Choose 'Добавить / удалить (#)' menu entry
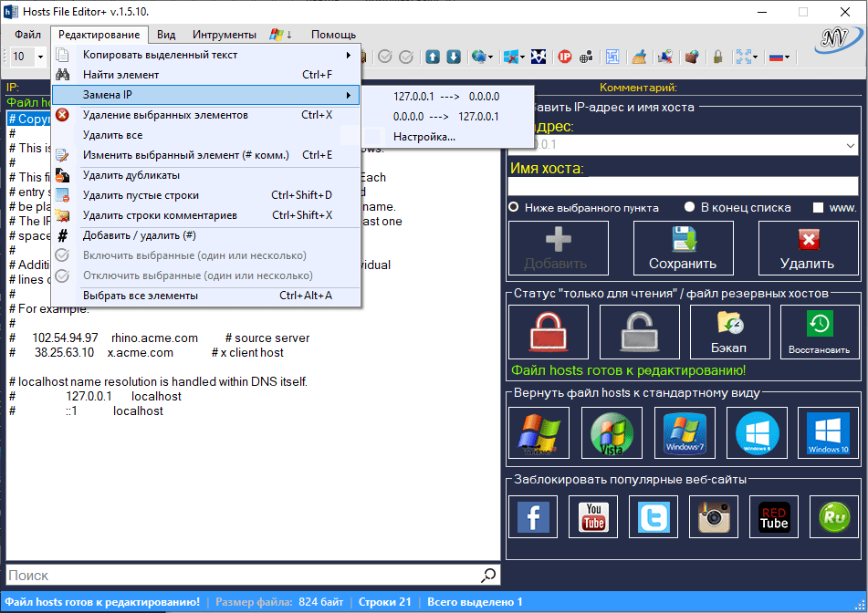This screenshot has width=868, height=613. [206, 235]
